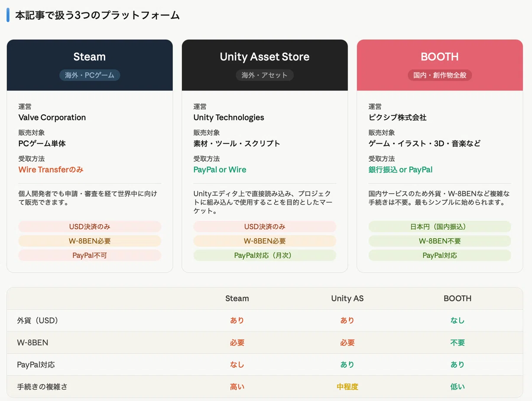The height and width of the screenshot is (401, 532).
Task: Click the 海外・アセット badge
Action: (x=265, y=75)
